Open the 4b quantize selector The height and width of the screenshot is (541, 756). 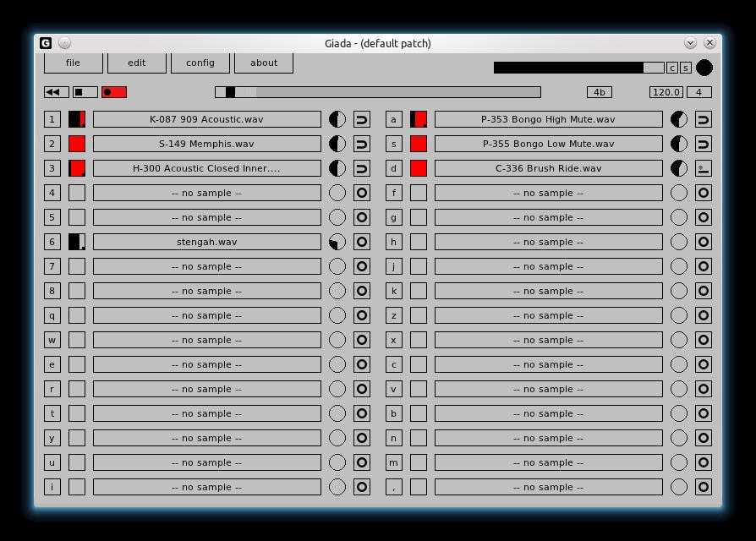click(600, 92)
